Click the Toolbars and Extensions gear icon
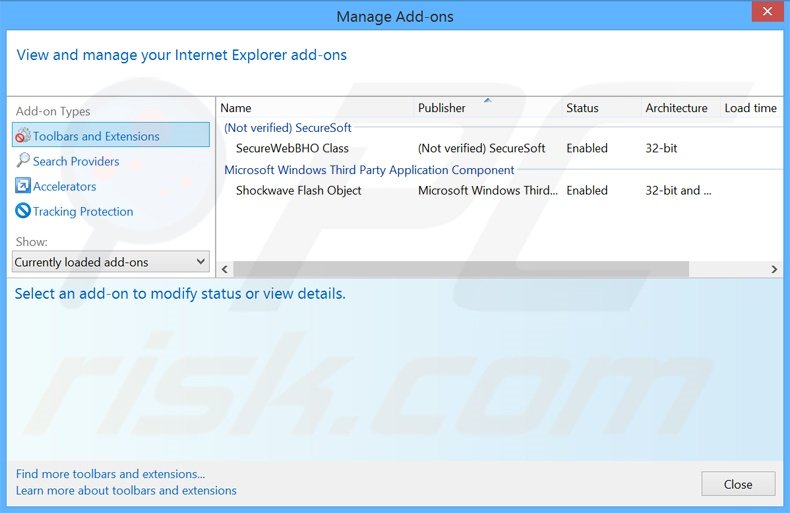This screenshot has width=790, height=513. pos(23,136)
